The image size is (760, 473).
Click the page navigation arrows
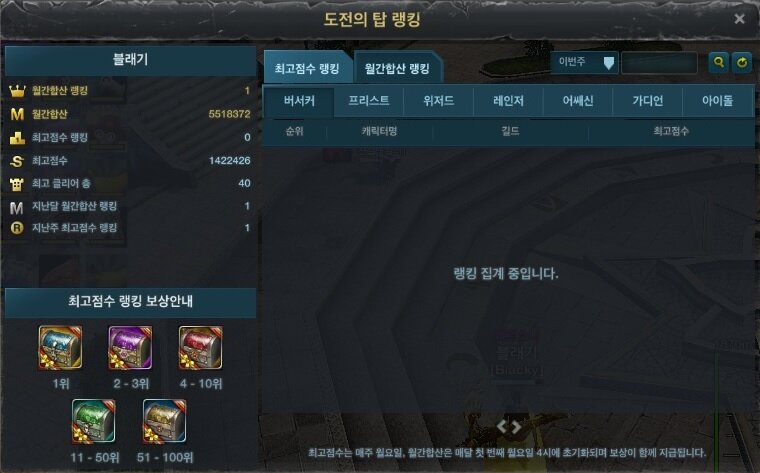tap(509, 426)
